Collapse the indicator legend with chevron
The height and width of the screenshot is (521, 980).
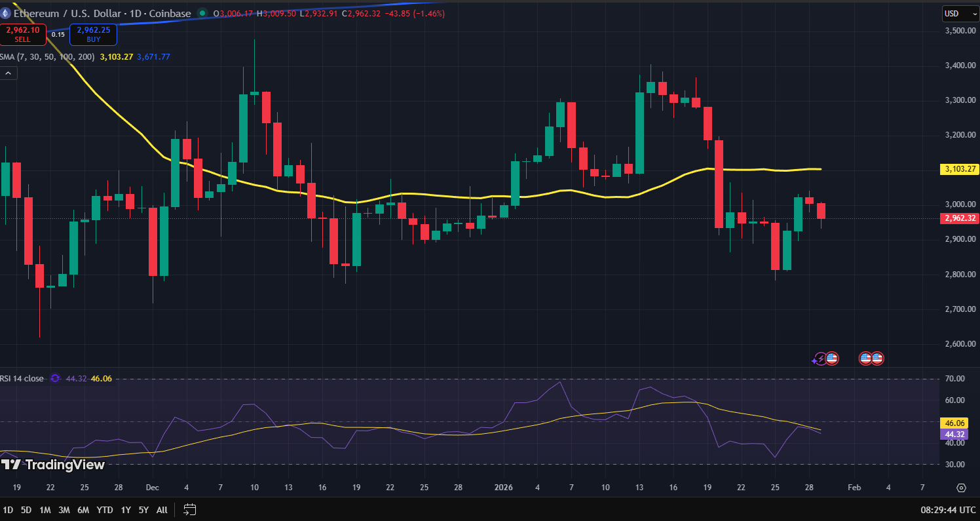9,73
